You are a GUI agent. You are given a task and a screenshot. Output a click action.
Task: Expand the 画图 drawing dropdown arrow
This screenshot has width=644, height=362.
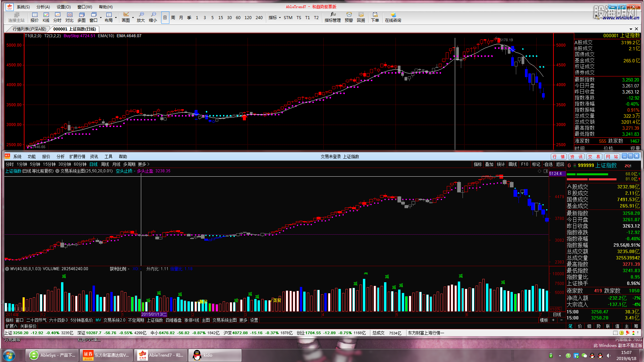coord(133,17)
